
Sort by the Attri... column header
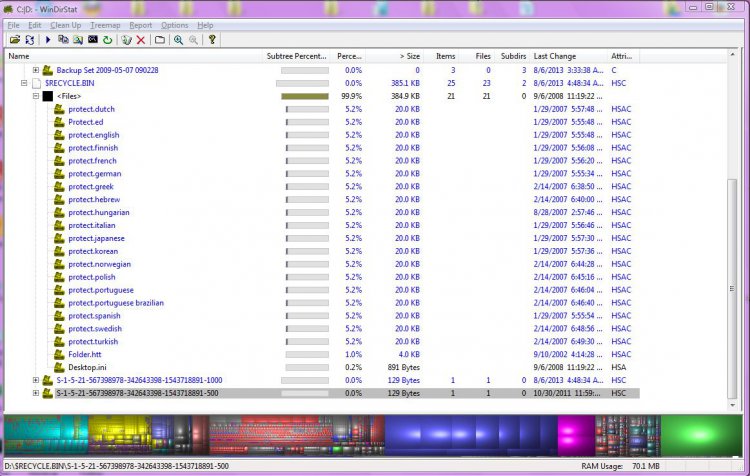[623, 56]
